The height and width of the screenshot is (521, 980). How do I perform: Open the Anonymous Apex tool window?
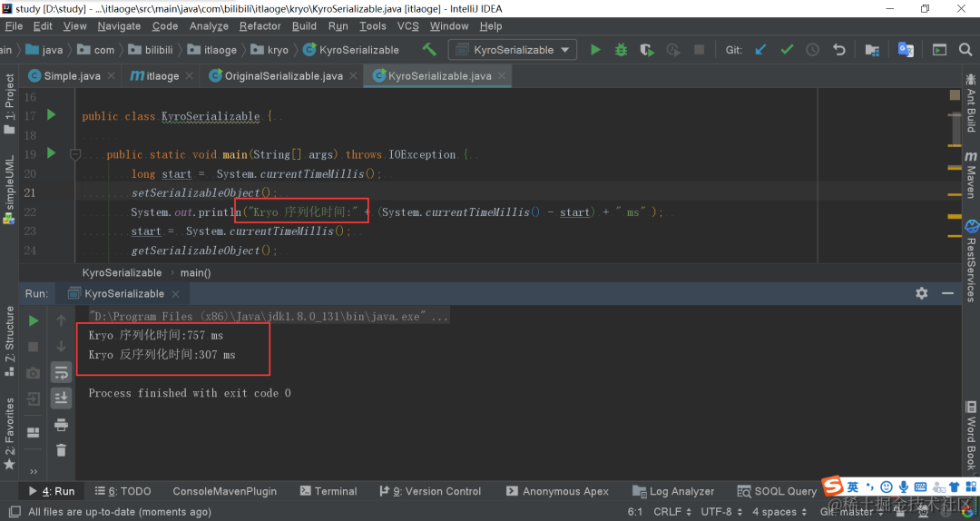[557, 492]
